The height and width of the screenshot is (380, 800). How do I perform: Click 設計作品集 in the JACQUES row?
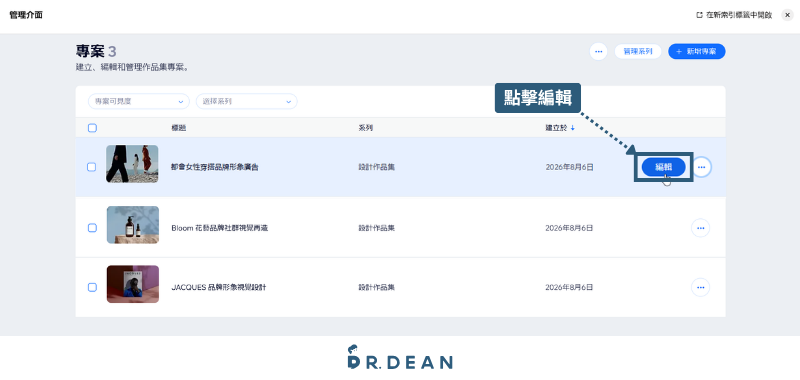377,287
